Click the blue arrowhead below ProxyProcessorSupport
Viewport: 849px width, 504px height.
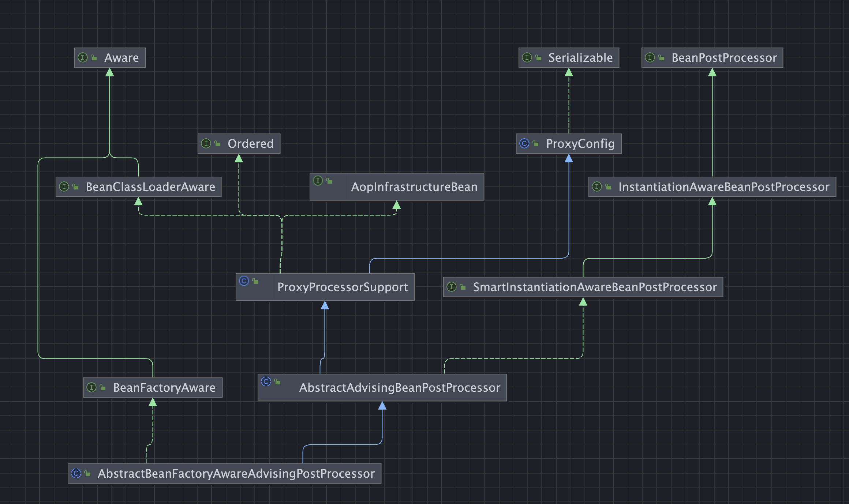click(x=325, y=305)
